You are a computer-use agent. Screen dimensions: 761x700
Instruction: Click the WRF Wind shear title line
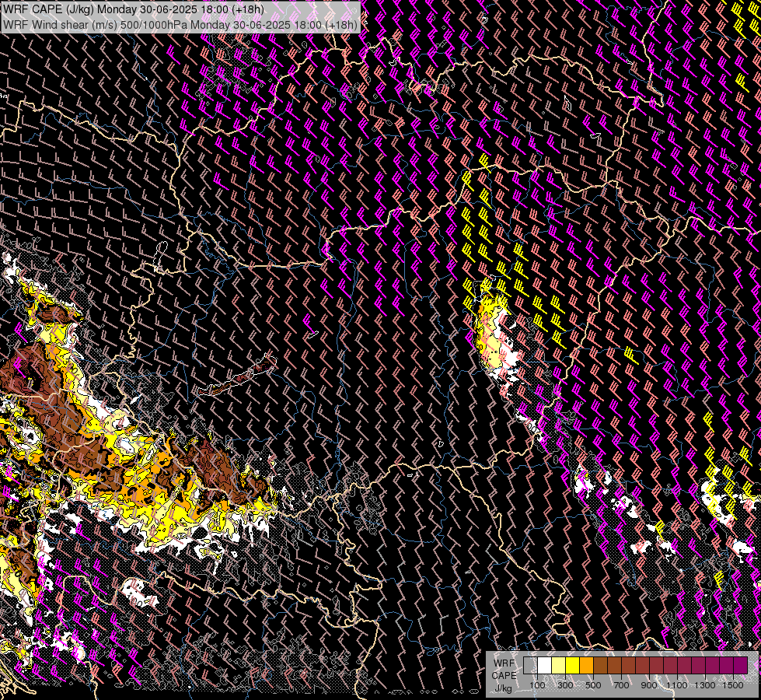180,25
